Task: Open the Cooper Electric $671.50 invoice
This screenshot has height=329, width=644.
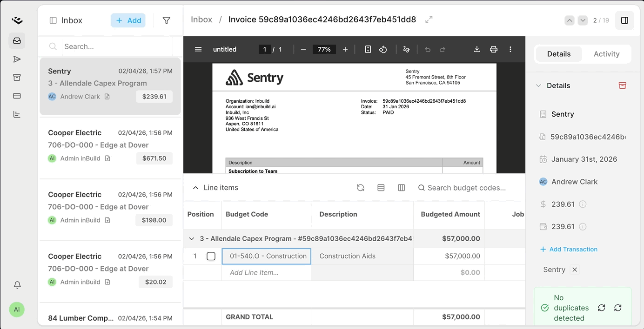Action: [110, 148]
